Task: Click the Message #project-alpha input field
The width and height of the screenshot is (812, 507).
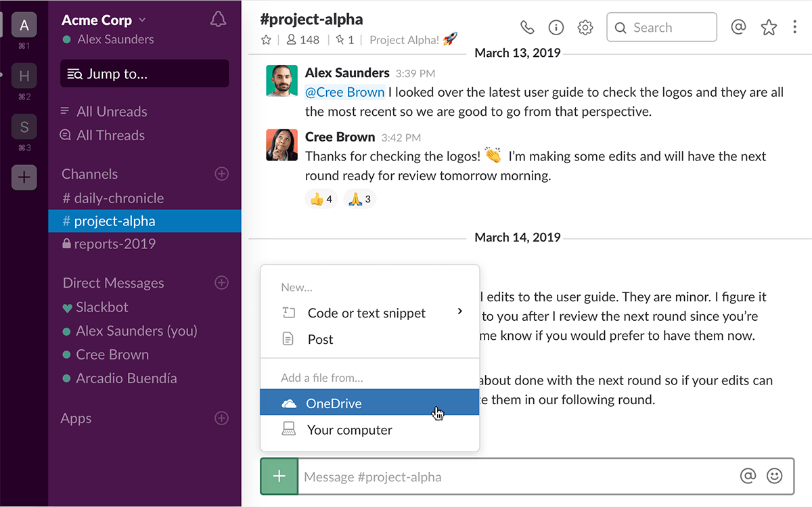Action: (x=514, y=477)
